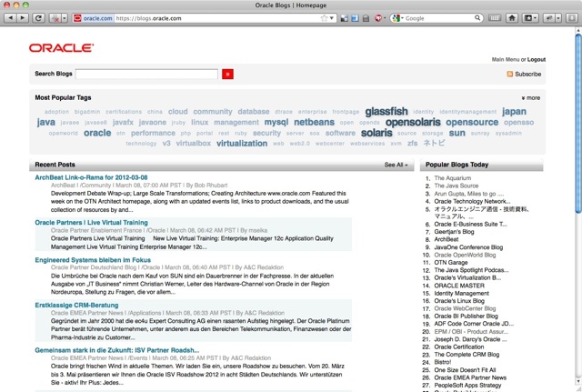Open post 'Engineered Systems bleiben im Fokus'
This screenshot has height=392, width=582.
pos(93,260)
